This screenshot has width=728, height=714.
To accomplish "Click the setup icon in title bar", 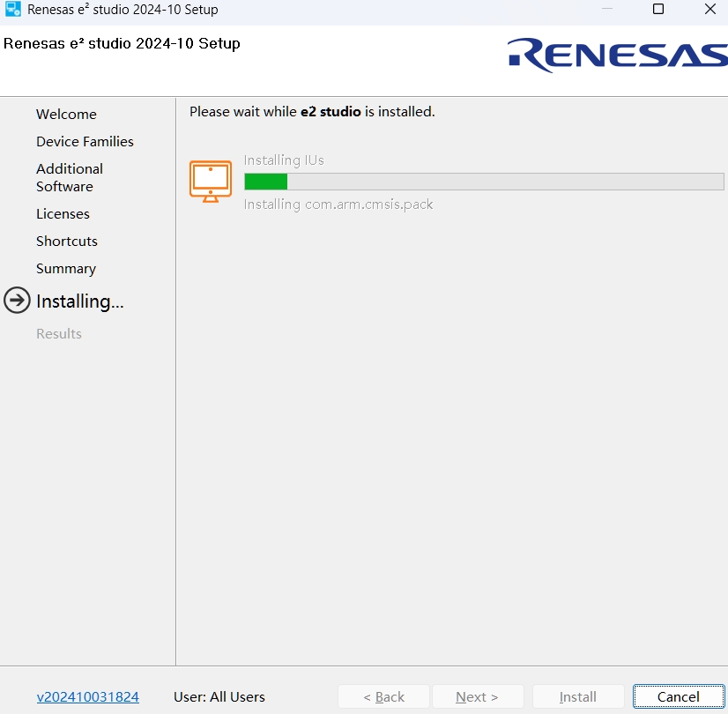I will (12, 9).
